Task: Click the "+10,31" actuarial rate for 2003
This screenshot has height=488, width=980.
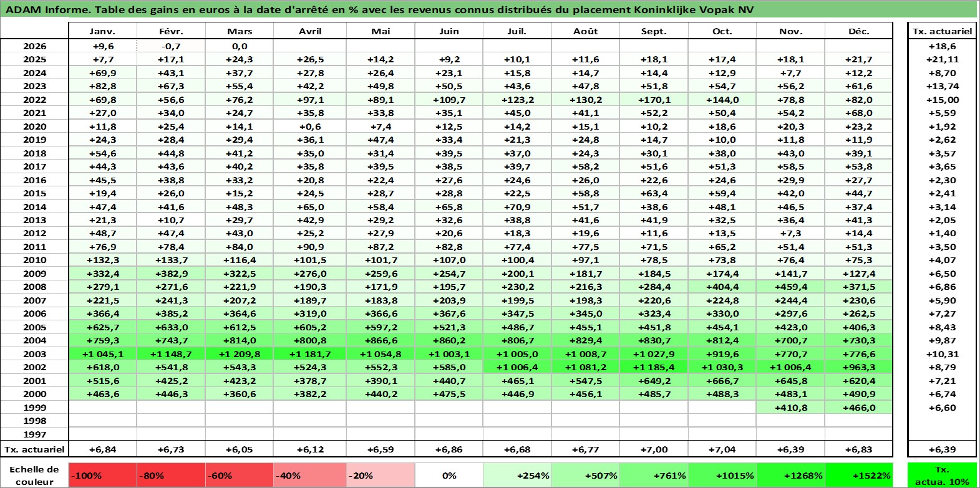Action: (x=942, y=354)
